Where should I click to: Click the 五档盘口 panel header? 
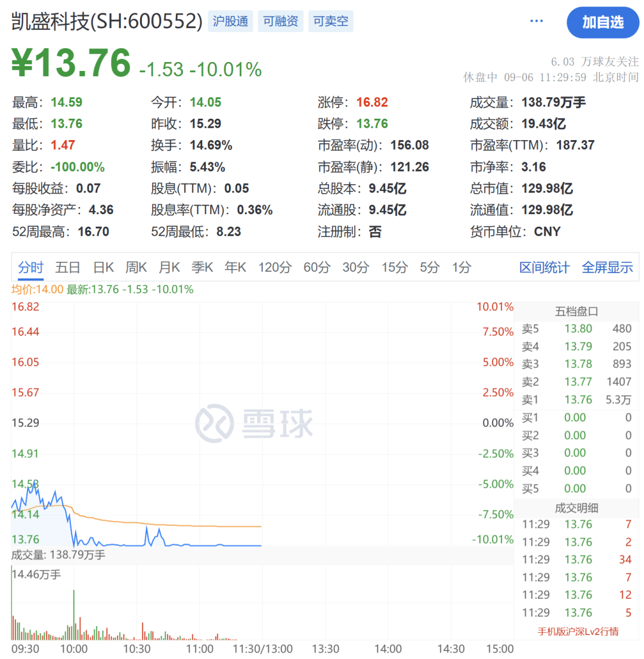coord(577,311)
